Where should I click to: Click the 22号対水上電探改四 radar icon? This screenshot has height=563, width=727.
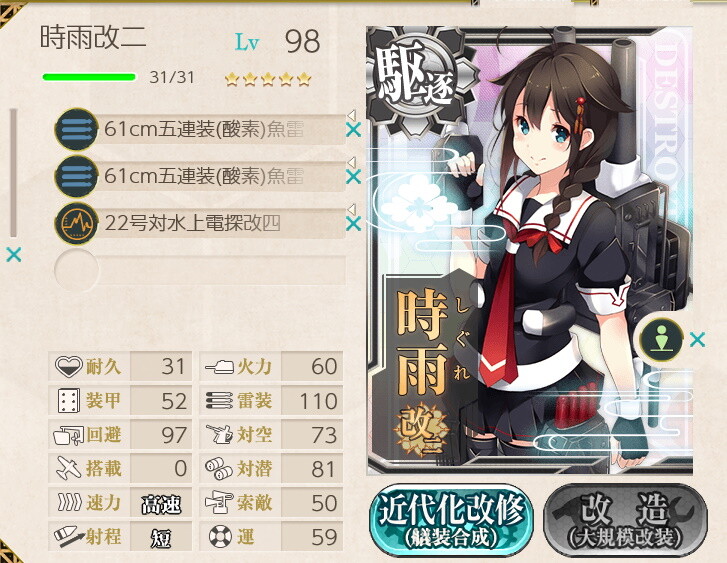pos(76,224)
